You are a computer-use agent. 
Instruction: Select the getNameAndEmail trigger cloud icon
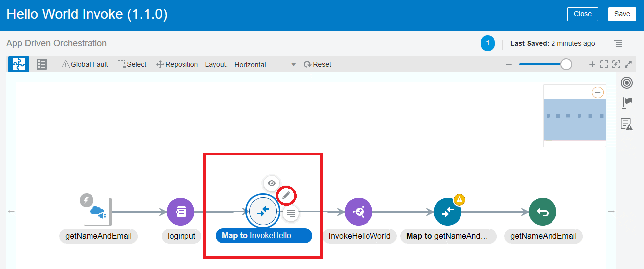coord(98,212)
